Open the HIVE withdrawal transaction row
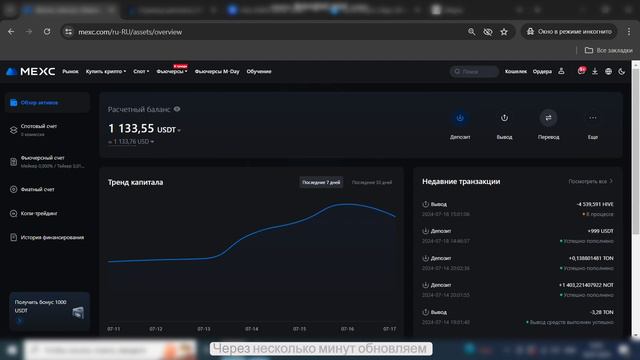The image size is (640, 360). (x=518, y=209)
